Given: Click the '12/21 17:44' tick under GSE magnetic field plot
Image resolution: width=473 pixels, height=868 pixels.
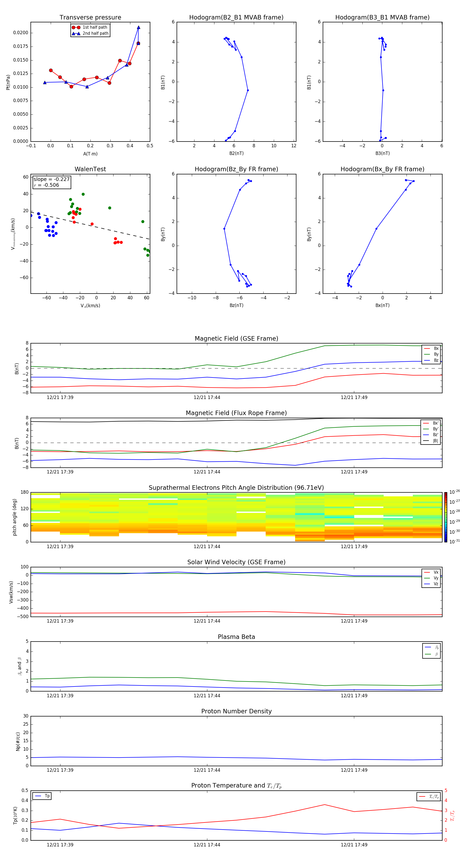Looking at the screenshot, I should tap(207, 398).
